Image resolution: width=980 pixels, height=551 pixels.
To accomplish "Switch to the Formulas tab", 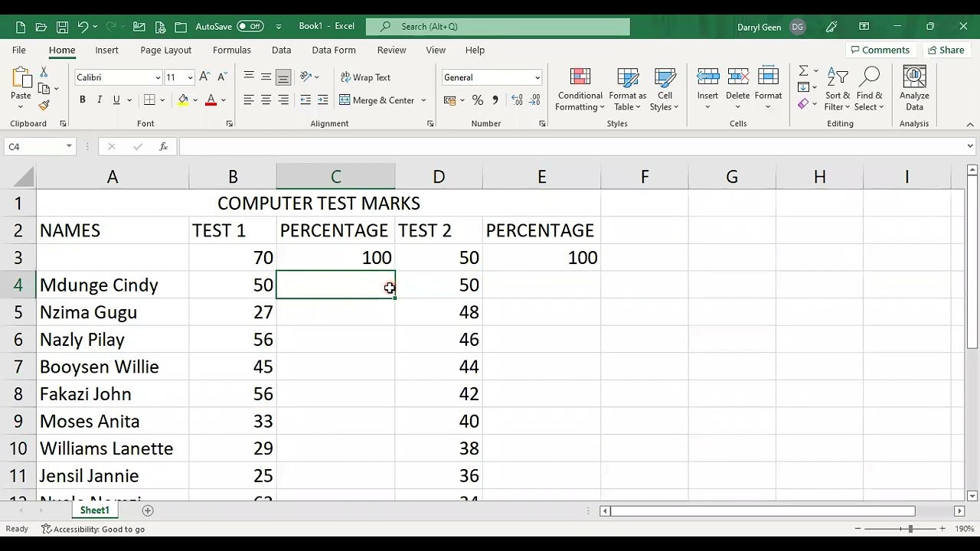I will [x=232, y=50].
